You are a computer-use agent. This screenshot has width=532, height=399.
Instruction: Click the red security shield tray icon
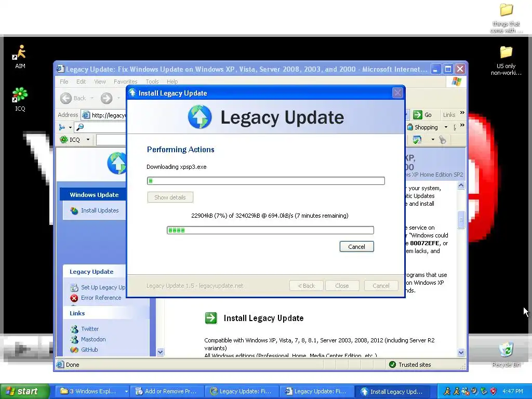click(x=494, y=391)
